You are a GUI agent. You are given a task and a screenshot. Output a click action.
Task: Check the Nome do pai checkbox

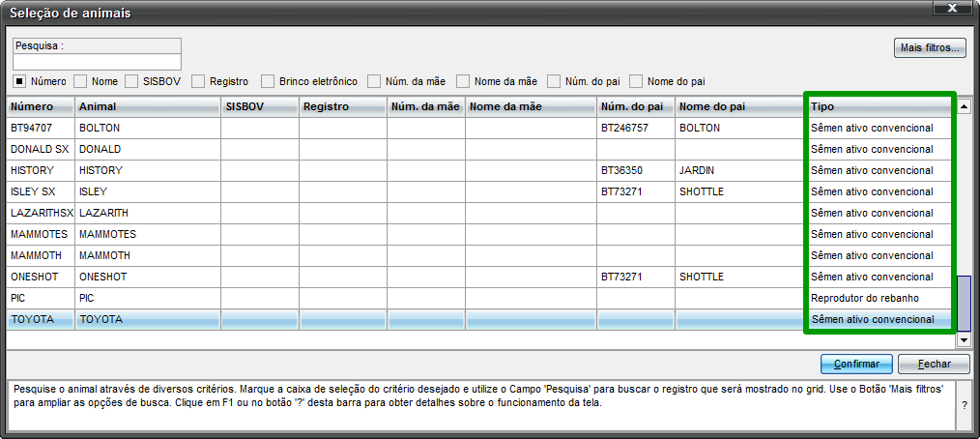point(636,81)
